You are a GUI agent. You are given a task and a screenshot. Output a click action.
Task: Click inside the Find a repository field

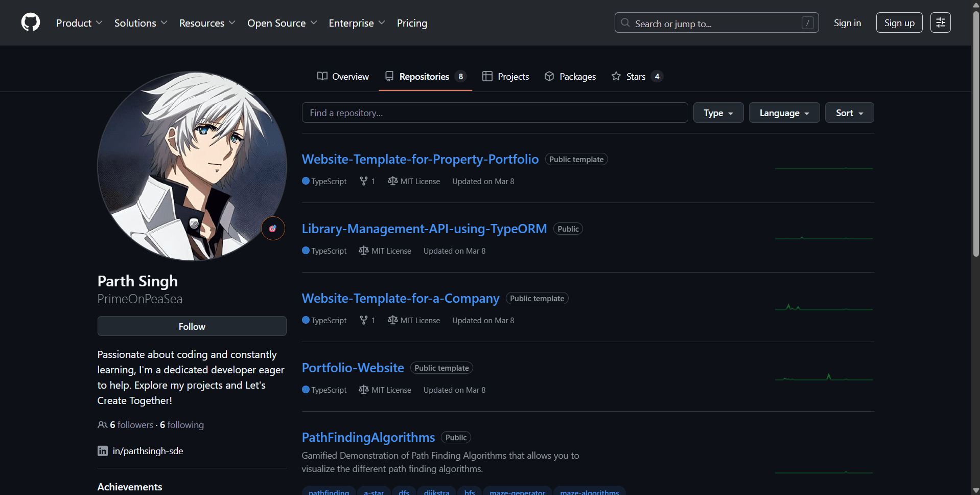tap(494, 112)
